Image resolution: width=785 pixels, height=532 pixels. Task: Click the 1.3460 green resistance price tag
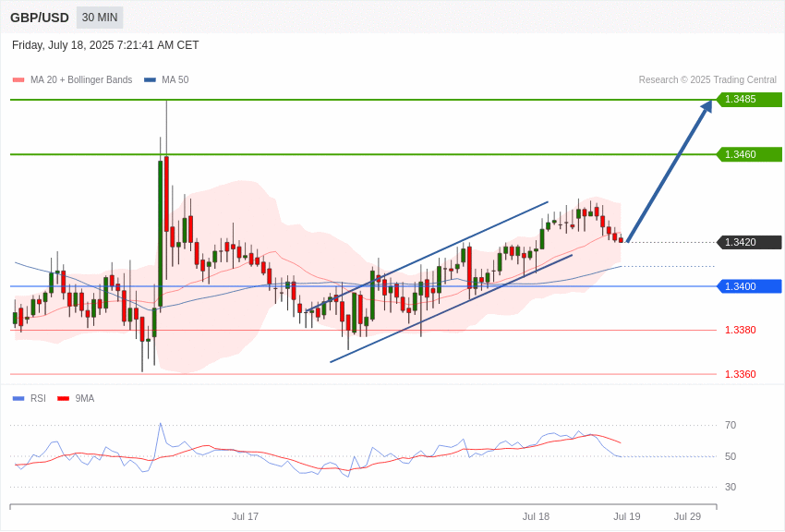coord(750,154)
